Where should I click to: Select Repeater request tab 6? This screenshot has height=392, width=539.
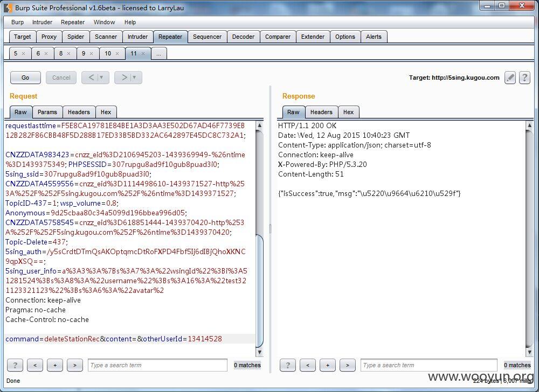coord(38,53)
